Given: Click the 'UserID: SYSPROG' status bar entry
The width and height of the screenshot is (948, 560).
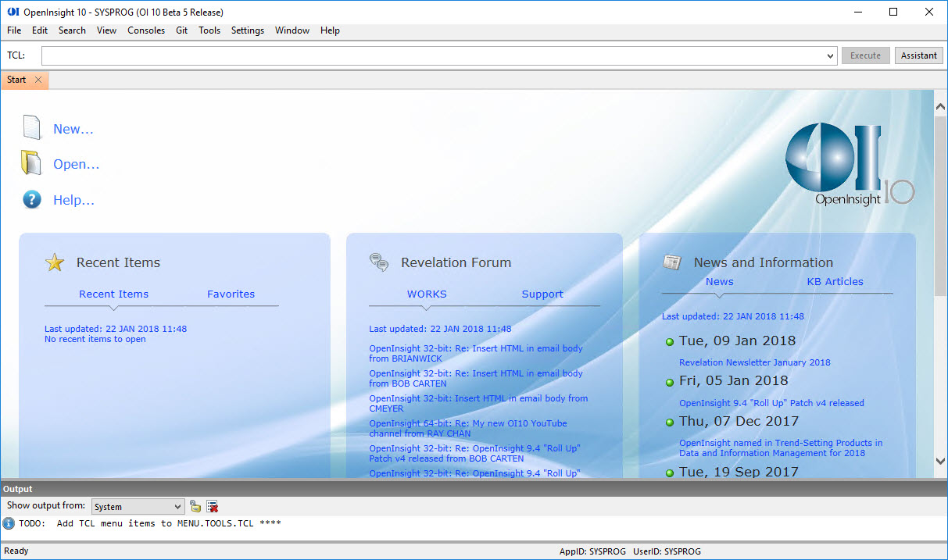Looking at the screenshot, I should (667, 551).
